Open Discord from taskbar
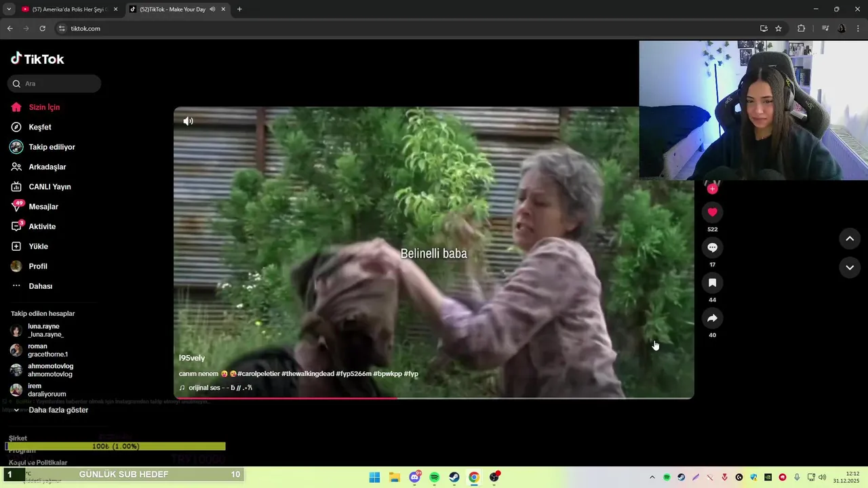 tap(414, 477)
